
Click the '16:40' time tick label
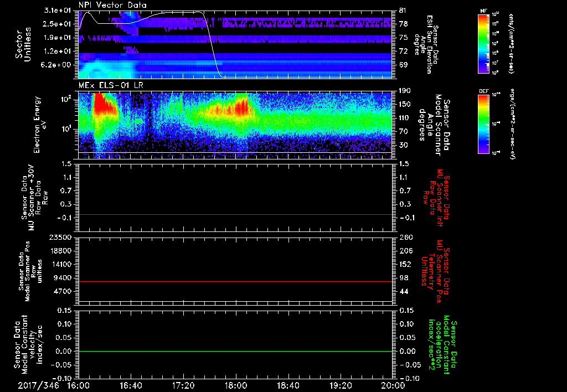pos(131,386)
